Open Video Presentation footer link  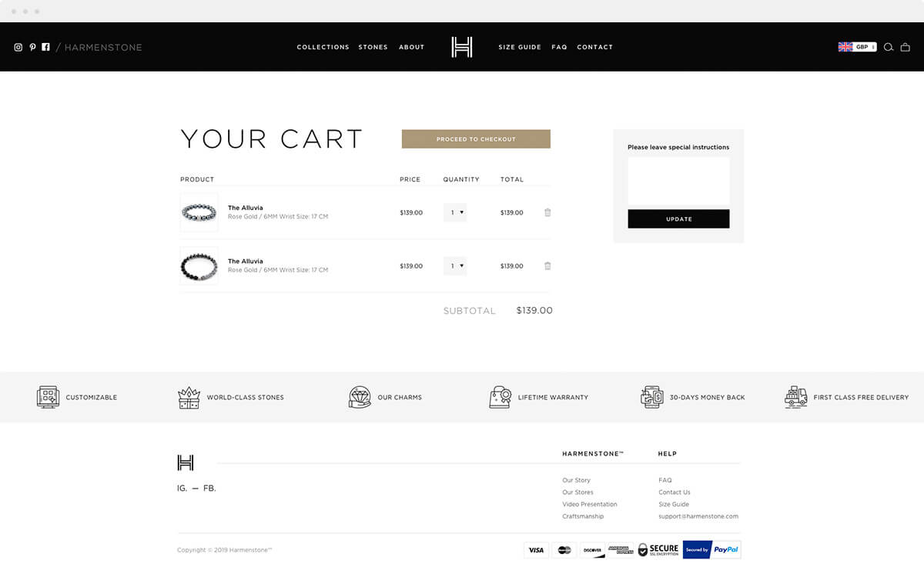[590, 505]
